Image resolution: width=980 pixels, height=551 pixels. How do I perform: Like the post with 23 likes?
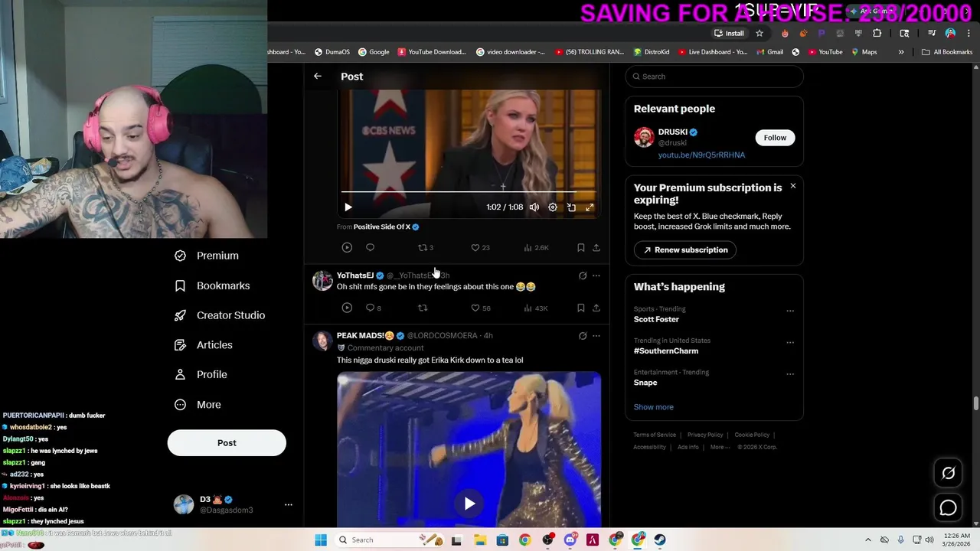480,247
